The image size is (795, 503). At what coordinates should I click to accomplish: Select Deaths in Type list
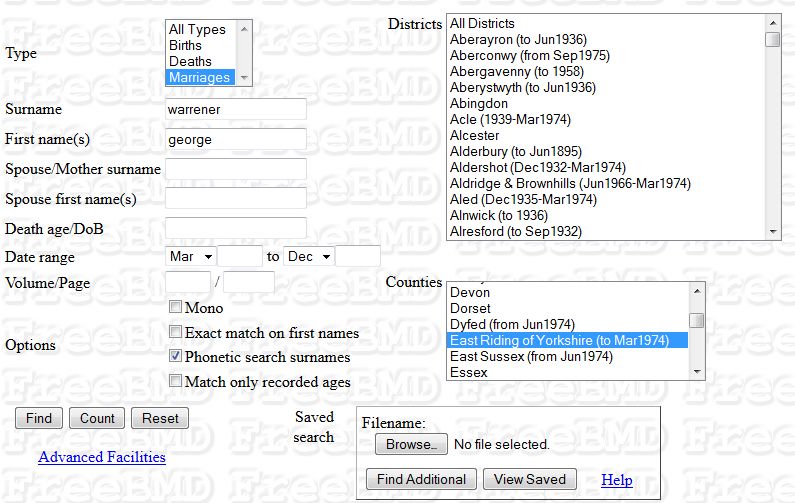[201, 61]
